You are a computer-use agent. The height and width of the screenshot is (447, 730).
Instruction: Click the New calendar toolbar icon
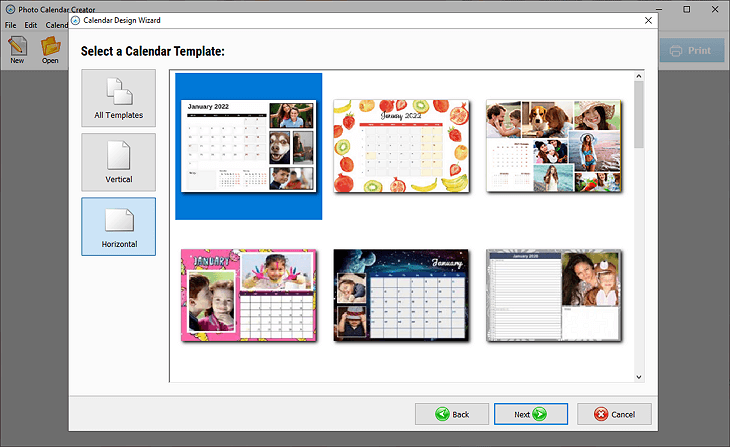[x=17, y=49]
